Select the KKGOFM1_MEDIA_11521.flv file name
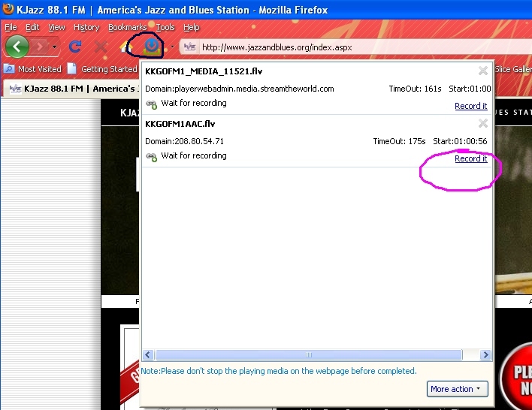 coord(204,71)
